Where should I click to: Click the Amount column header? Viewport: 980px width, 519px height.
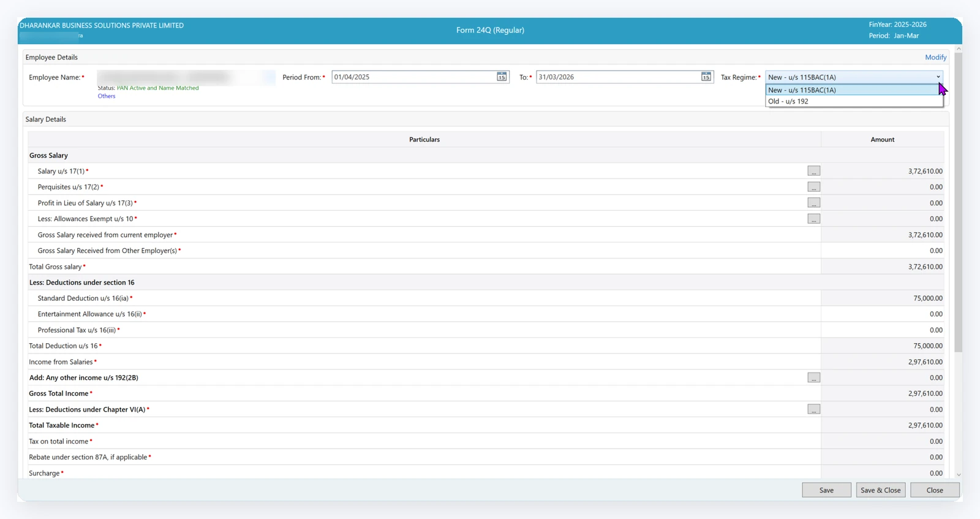882,139
